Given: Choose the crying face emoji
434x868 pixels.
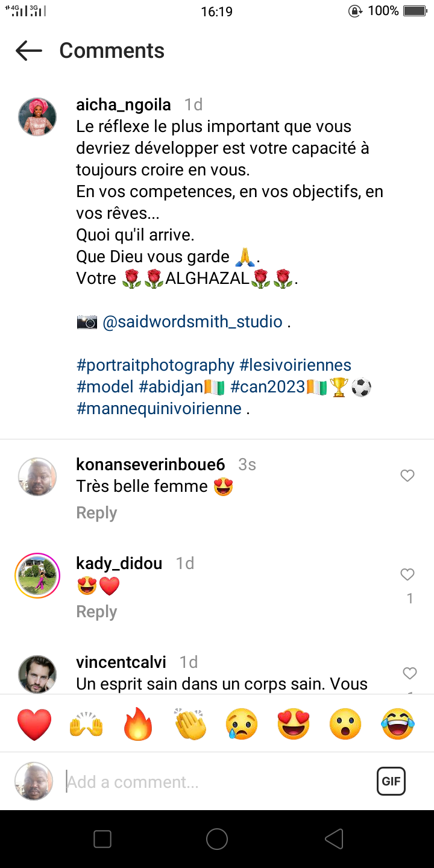Looking at the screenshot, I should pos(242,724).
